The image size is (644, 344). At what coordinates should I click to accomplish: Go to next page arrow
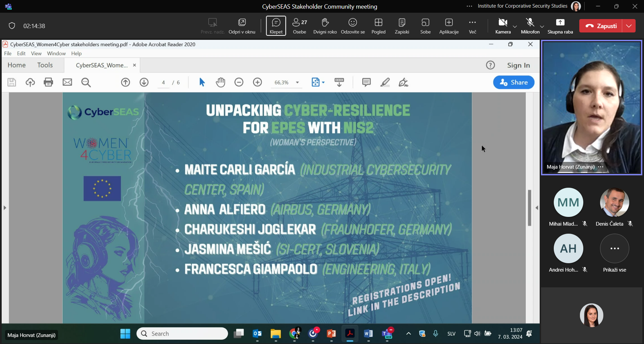click(x=144, y=82)
